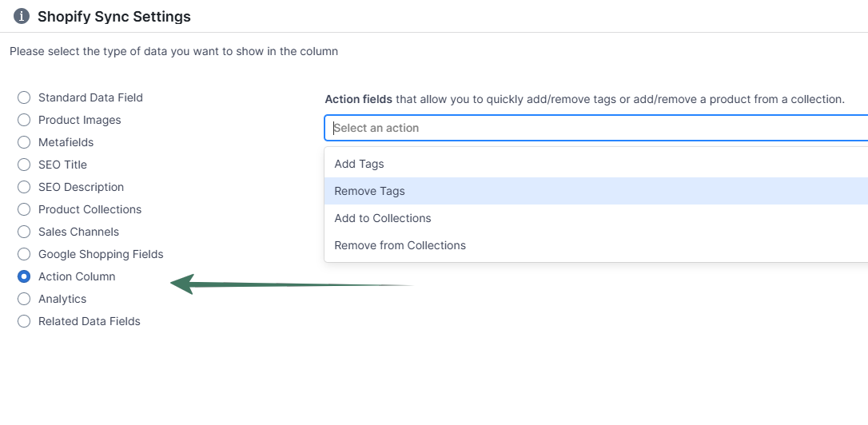Click the info icon beside Shopify Sync Settings
Screen dimensions: 868x425
(x=21, y=16)
